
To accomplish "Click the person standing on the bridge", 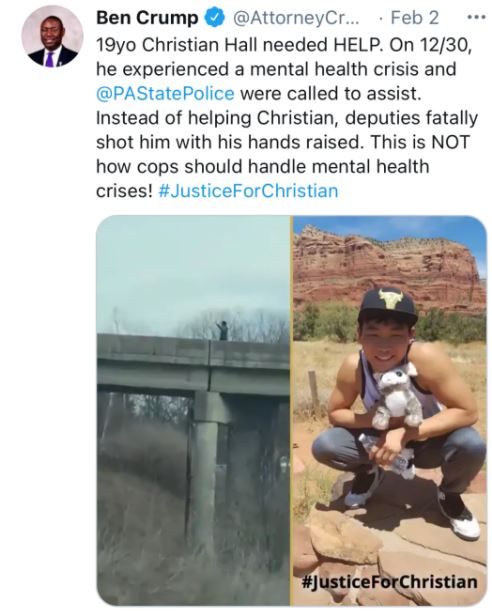I will tap(222, 330).
